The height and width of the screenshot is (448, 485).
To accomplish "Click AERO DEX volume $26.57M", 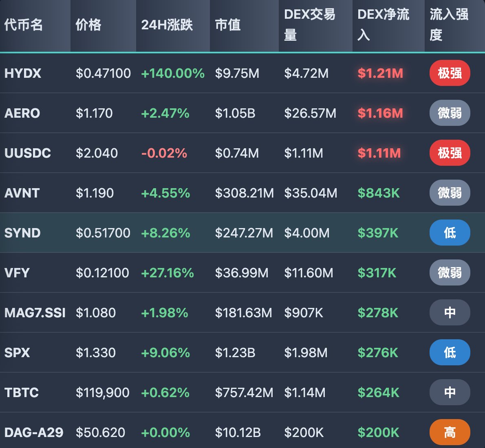I will click(x=310, y=113).
